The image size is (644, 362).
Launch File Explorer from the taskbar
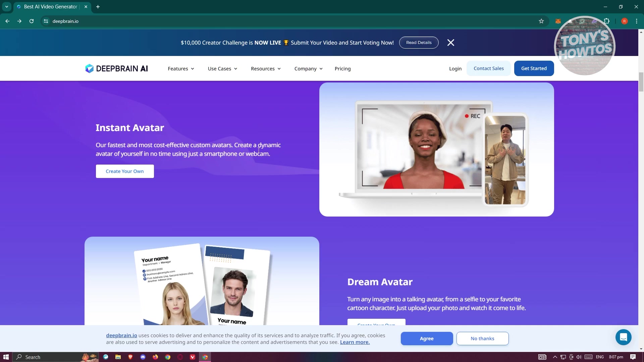pyautogui.click(x=118, y=357)
